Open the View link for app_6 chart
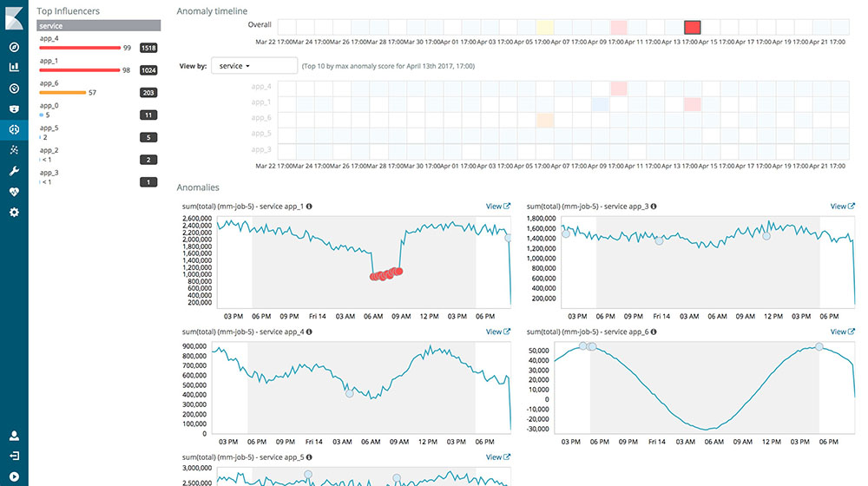Screen dimensions: 868x486 coord(842,332)
